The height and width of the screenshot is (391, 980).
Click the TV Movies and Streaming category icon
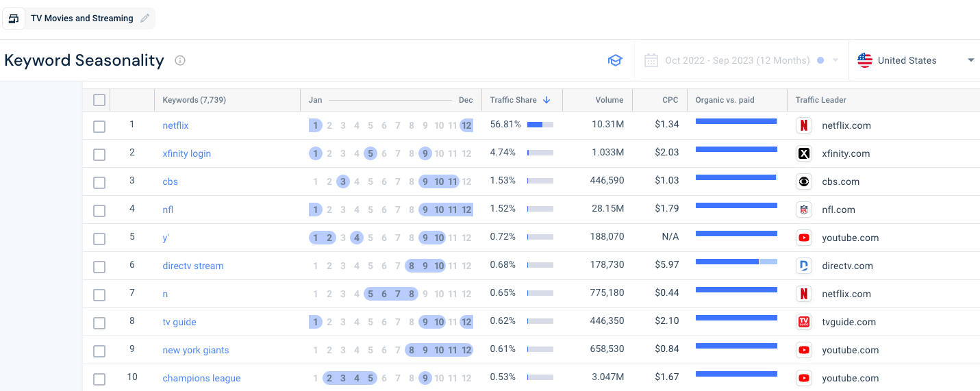pos(13,18)
